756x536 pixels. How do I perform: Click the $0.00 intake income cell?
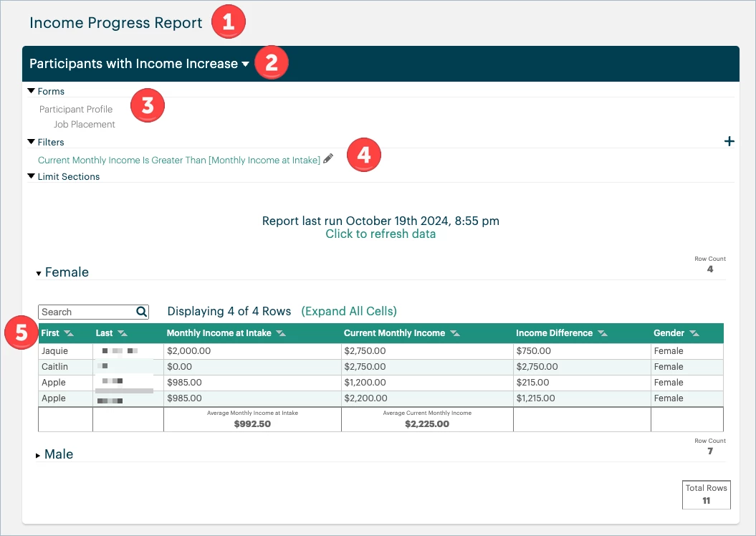point(253,367)
